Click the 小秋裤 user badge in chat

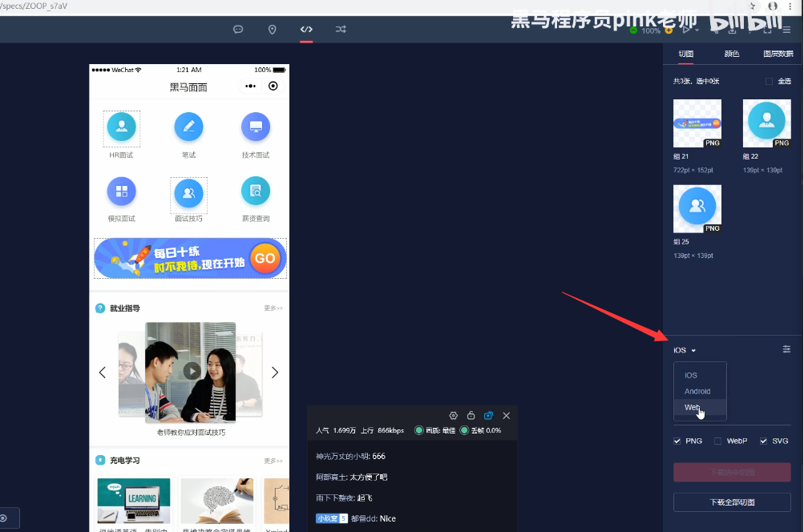click(x=332, y=518)
